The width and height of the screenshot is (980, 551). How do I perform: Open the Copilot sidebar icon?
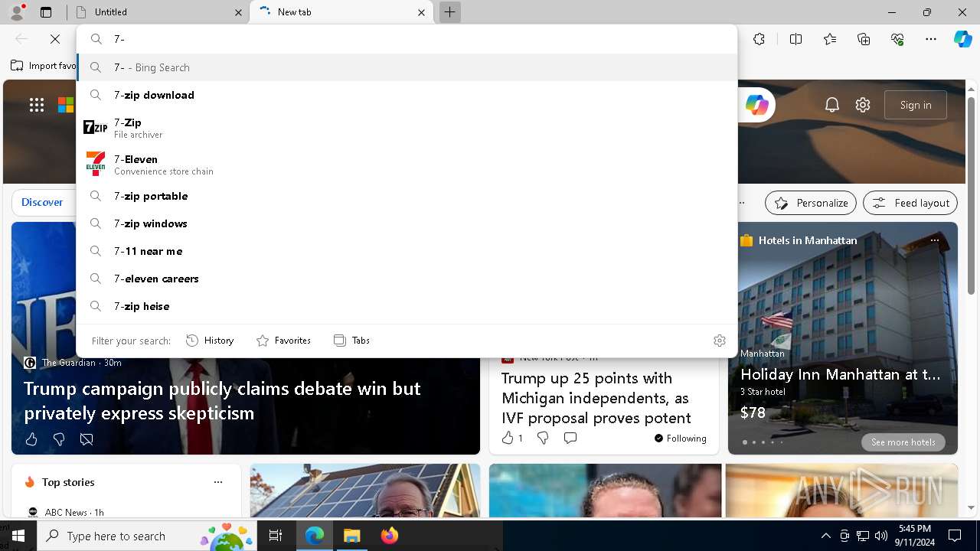pyautogui.click(x=962, y=39)
